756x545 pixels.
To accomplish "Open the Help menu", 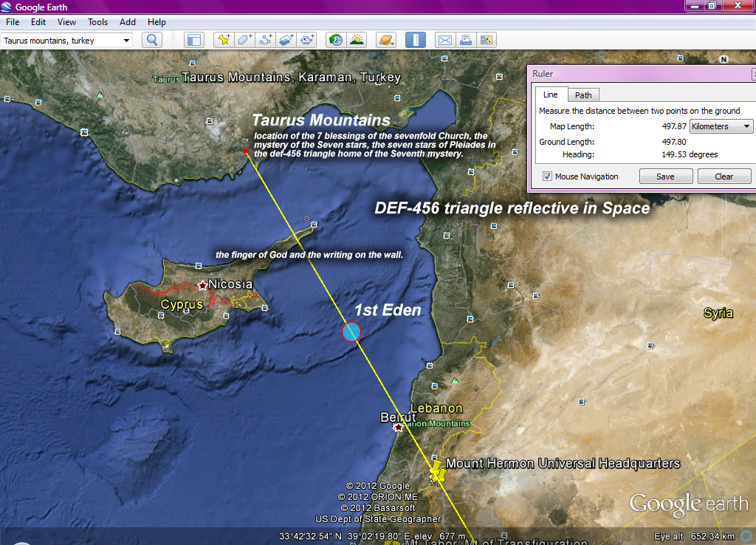I will 157,22.
